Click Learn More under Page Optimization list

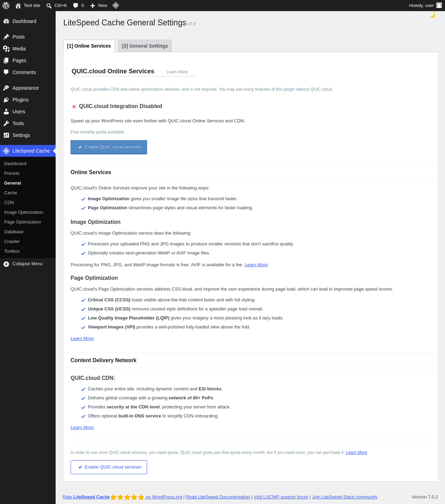tap(82, 339)
